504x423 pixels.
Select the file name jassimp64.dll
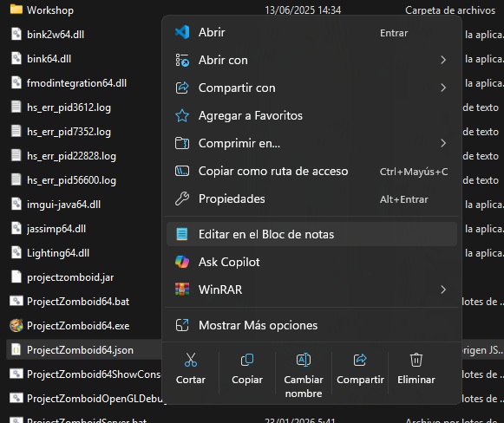56,229
